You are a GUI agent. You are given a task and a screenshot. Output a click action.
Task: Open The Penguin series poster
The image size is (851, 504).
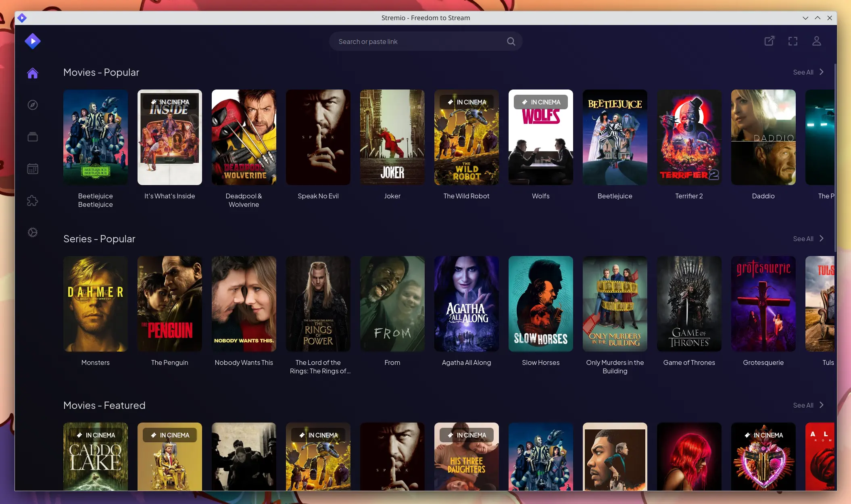coord(170,304)
